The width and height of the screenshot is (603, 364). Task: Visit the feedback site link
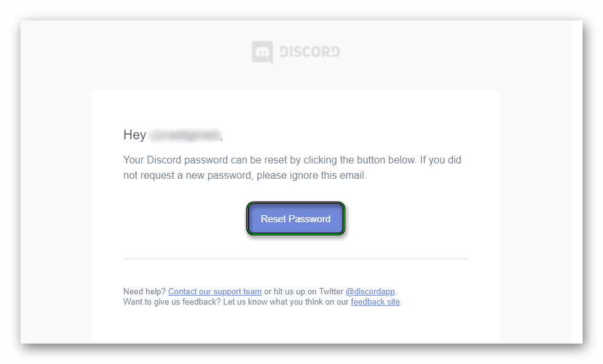[x=376, y=302]
